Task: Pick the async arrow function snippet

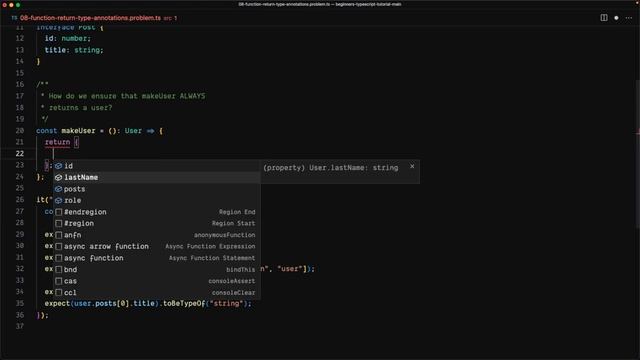Action: 157,247
